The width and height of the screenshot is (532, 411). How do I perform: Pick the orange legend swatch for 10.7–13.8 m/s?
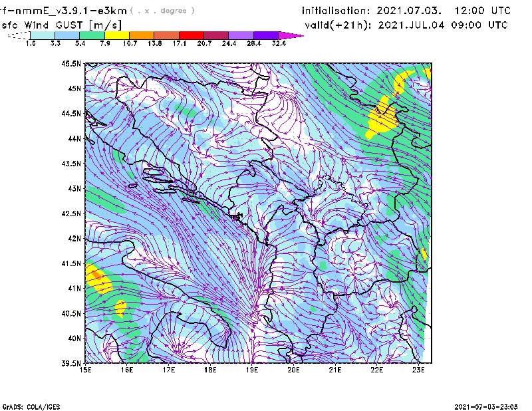(141, 35)
